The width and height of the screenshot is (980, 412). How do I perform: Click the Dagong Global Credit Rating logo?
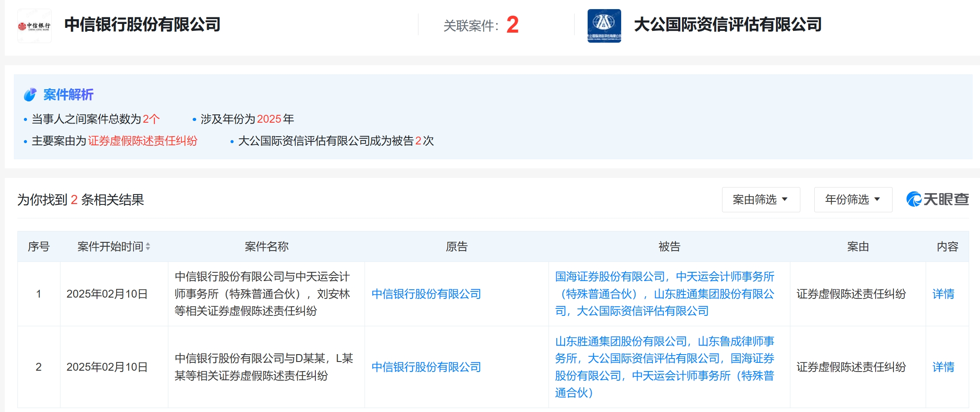point(604,26)
